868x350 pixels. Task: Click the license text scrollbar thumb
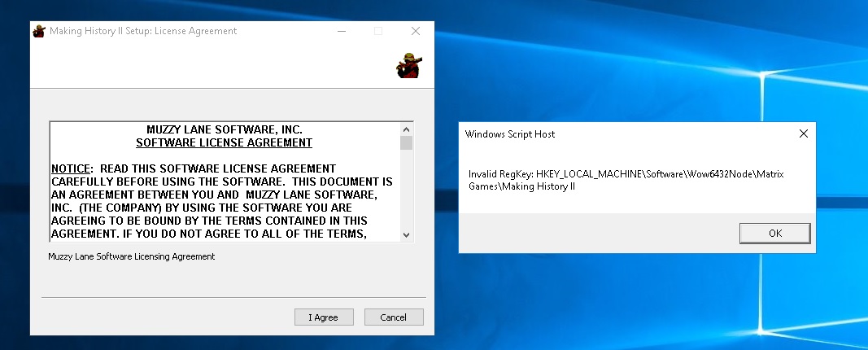[406, 143]
